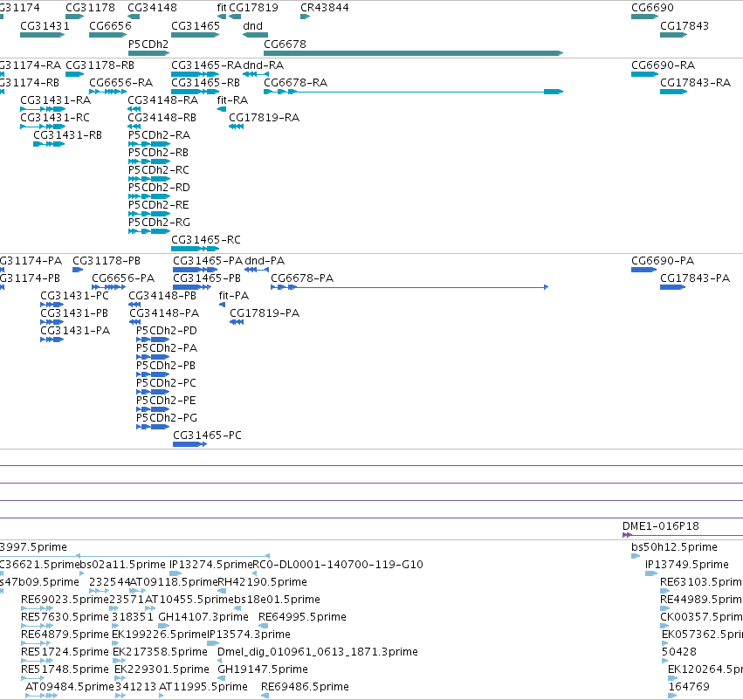Open the RH42190.5prime EST label
743x700 pixels.
(x=262, y=582)
